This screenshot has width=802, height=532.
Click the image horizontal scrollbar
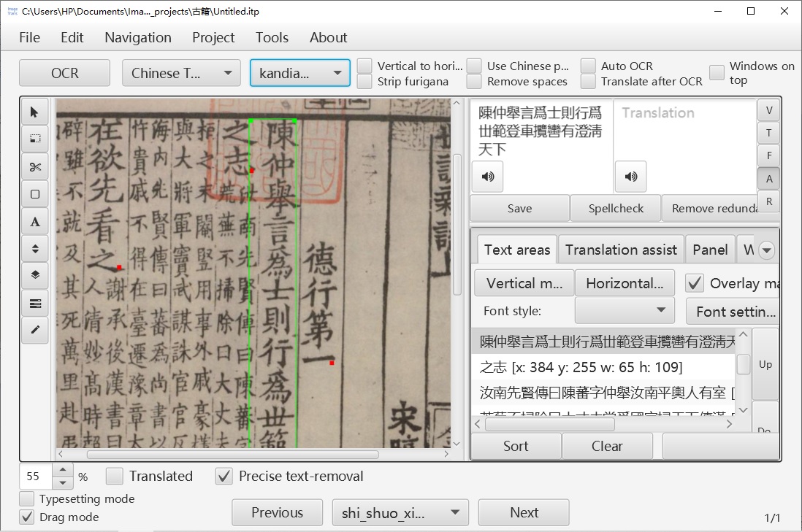233,454
